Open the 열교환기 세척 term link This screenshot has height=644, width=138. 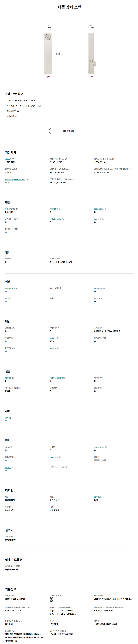[10, 289]
